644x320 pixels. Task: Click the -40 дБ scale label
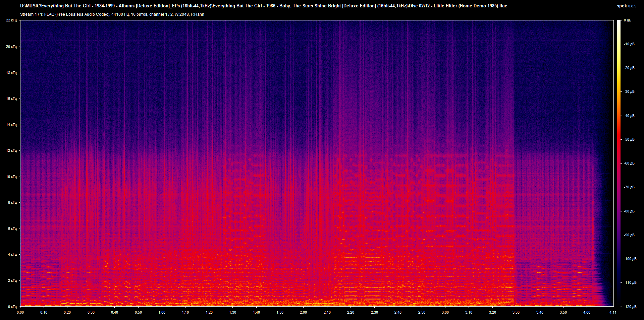tap(629, 116)
